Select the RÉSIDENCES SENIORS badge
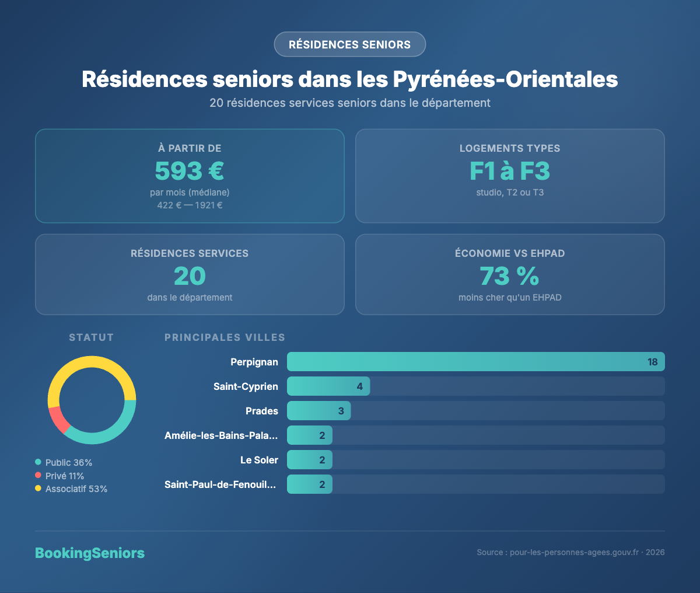The height and width of the screenshot is (593, 700). click(349, 44)
